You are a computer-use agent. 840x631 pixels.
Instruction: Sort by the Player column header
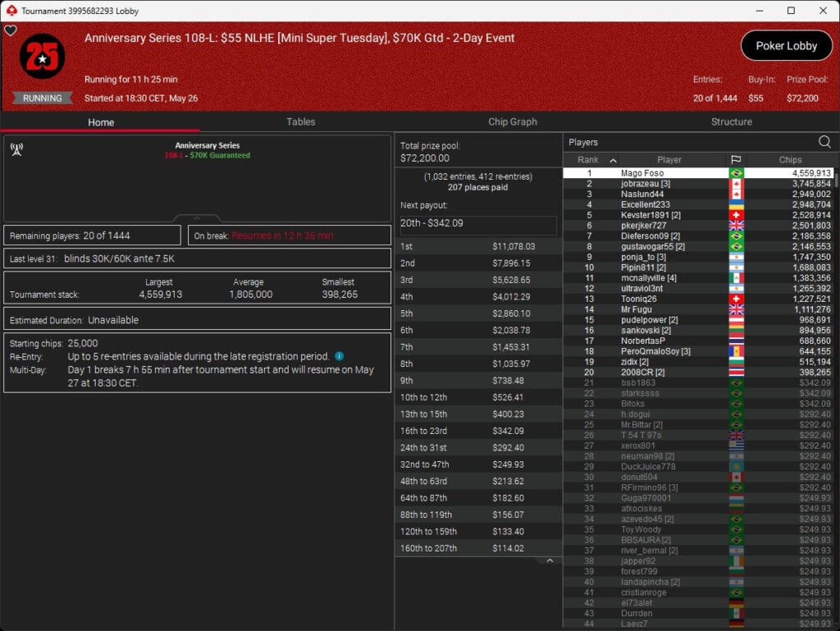tap(669, 160)
